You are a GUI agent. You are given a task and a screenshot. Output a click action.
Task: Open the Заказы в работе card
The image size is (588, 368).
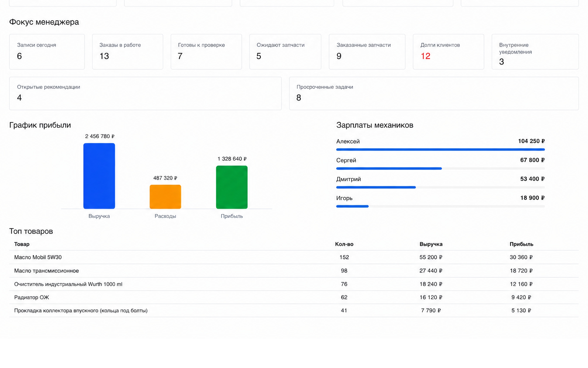(128, 52)
